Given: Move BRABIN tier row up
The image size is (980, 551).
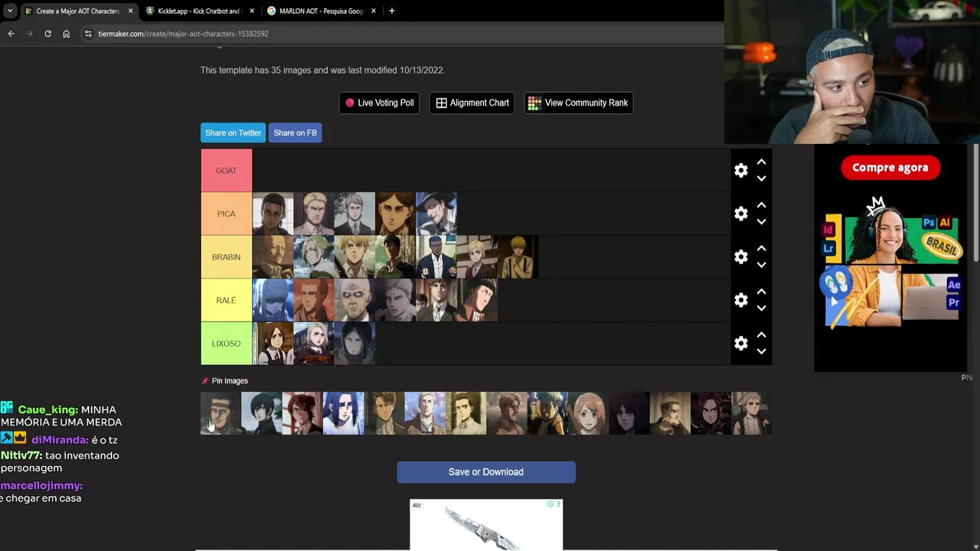Looking at the screenshot, I should [761, 249].
